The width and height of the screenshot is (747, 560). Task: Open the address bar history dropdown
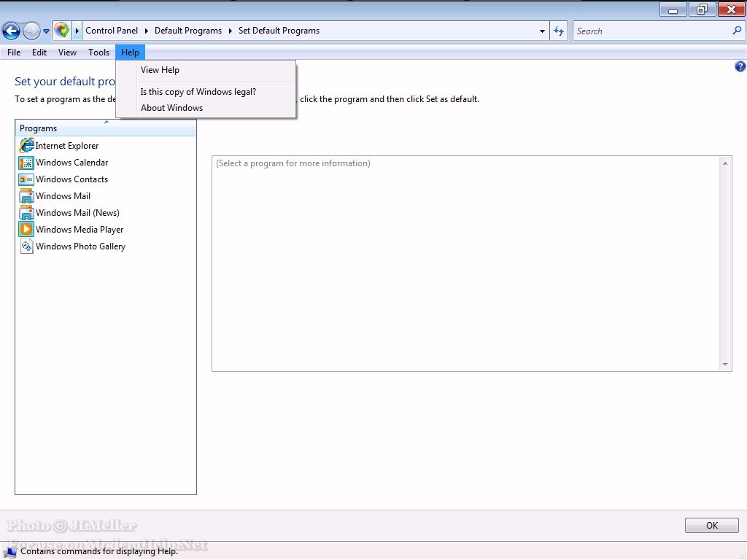542,31
